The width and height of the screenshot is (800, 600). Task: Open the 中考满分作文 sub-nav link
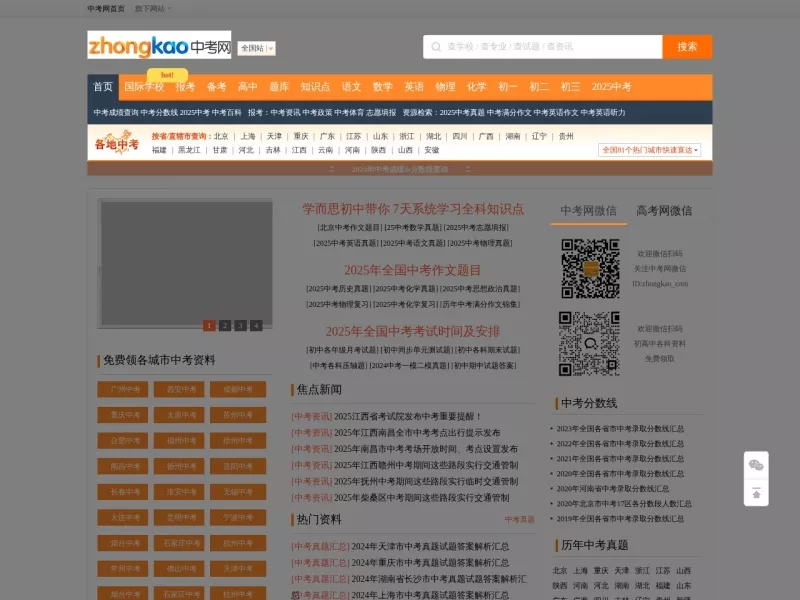coord(509,112)
